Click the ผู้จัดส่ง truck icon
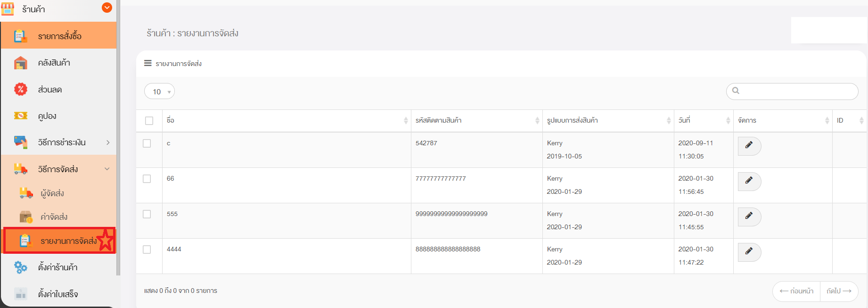Screen dimensions: 868x308 click(26, 193)
